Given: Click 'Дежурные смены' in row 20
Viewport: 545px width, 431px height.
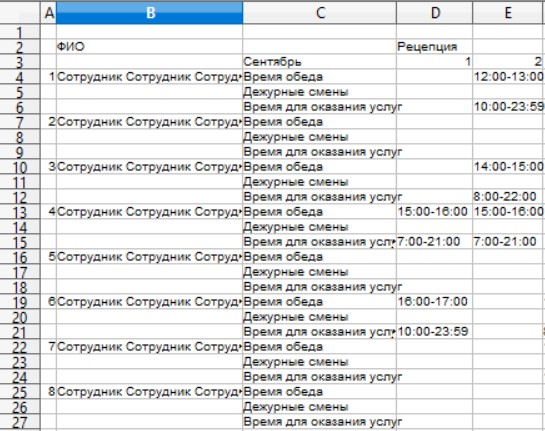Looking at the screenshot, I should 319,316.
